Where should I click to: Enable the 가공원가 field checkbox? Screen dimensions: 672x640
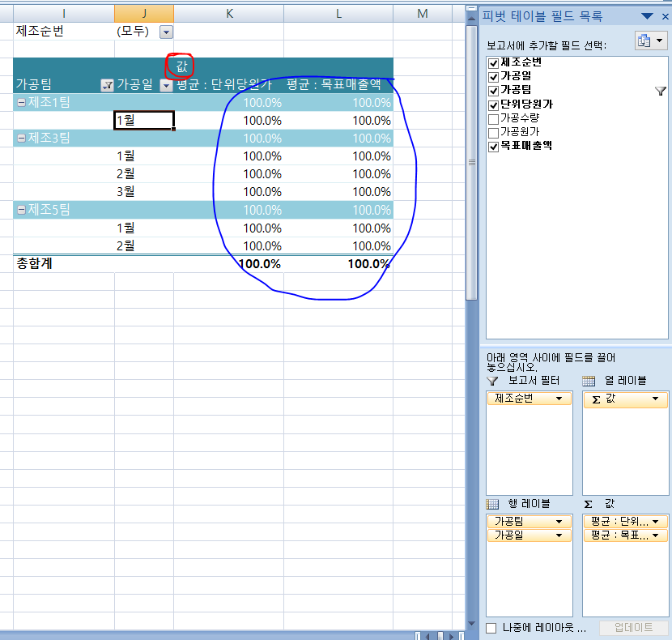tap(493, 132)
